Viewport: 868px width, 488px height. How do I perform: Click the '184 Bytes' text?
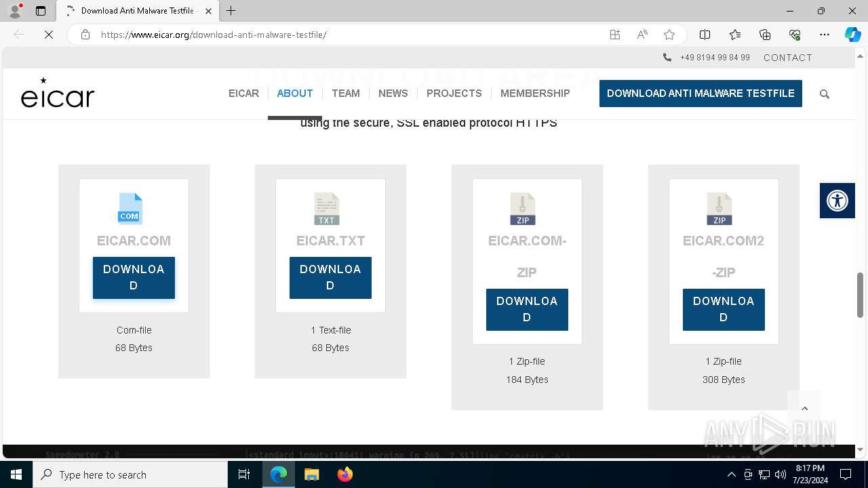pos(527,380)
